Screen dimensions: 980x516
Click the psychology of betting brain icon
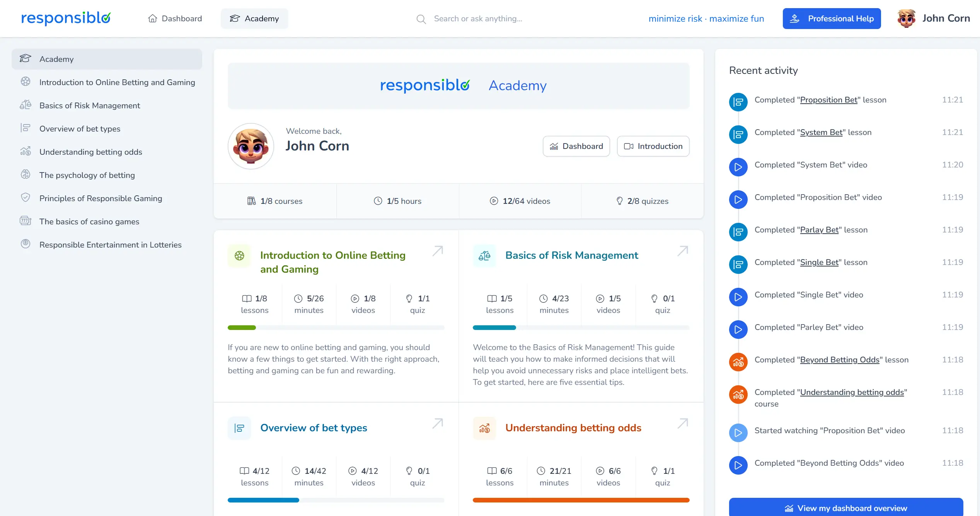click(x=26, y=174)
